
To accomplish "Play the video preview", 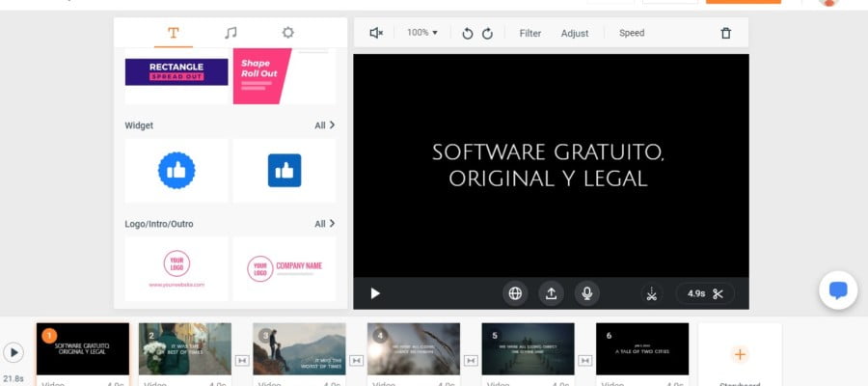I will click(375, 293).
